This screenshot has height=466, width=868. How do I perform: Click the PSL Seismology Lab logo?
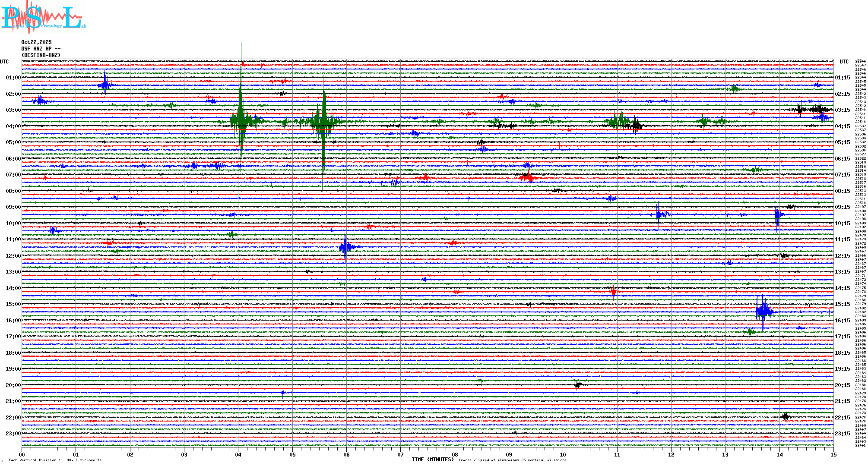43,17
